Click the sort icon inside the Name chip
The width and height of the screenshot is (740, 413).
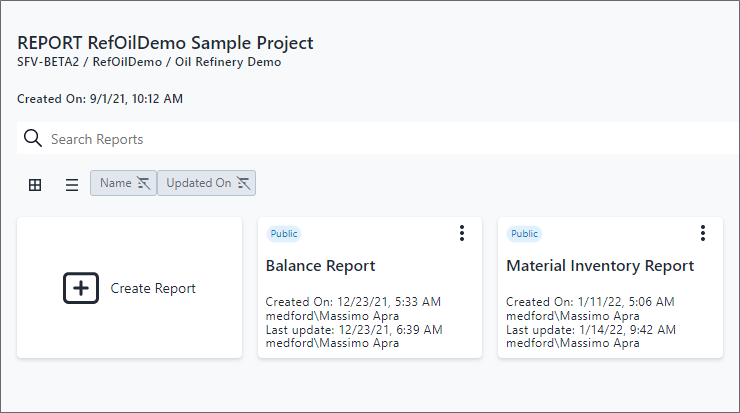pos(144,183)
